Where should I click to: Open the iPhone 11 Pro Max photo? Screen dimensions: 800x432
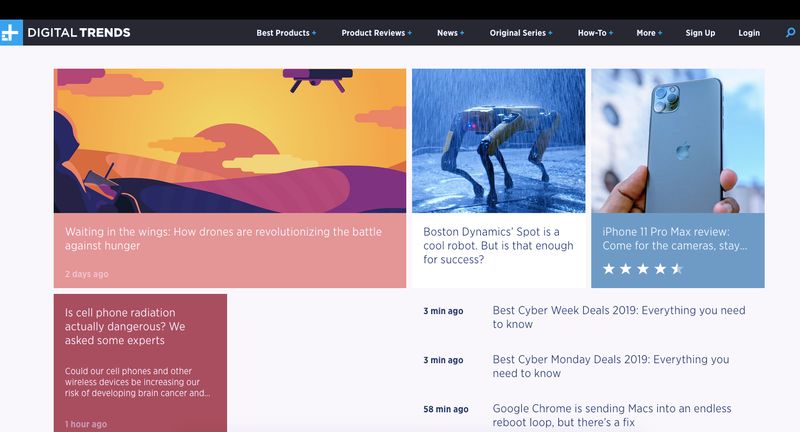pos(678,141)
